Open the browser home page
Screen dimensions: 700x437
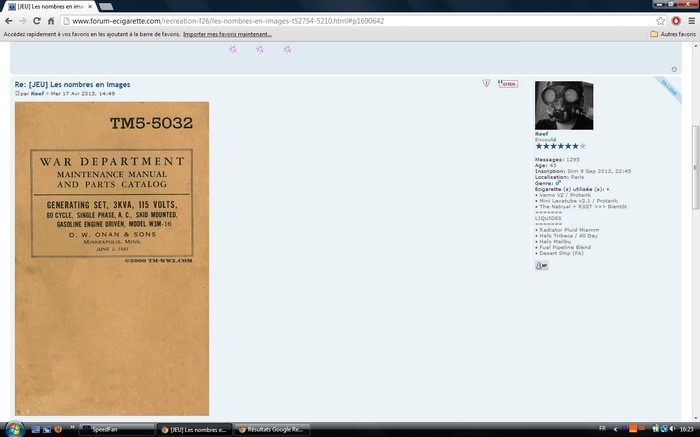pos(51,21)
